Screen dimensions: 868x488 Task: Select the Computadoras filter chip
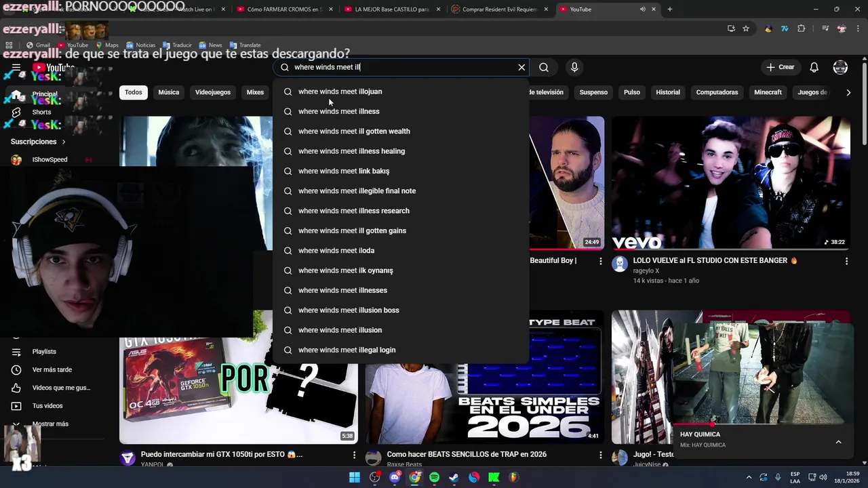[717, 92]
